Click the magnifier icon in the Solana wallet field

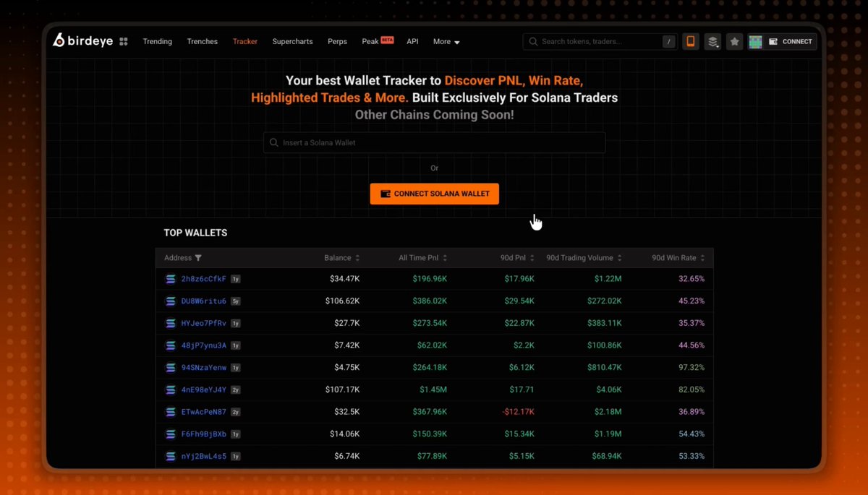pos(273,143)
